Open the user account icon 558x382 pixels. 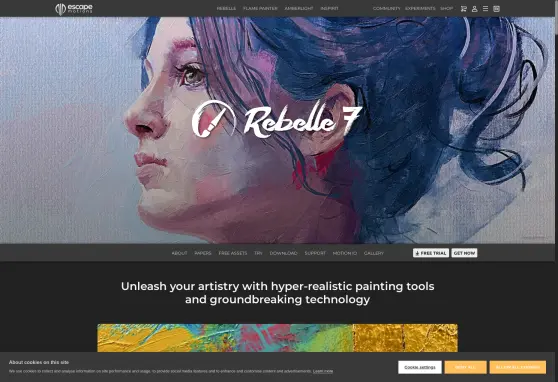click(474, 9)
